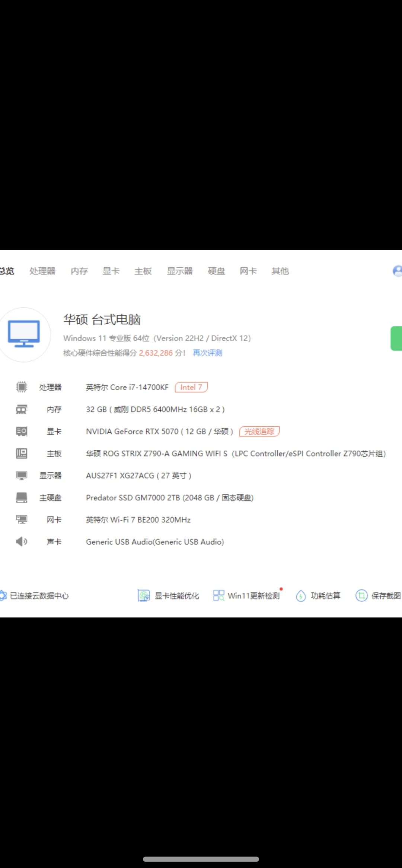Open the 主板 tab

[x=143, y=271]
